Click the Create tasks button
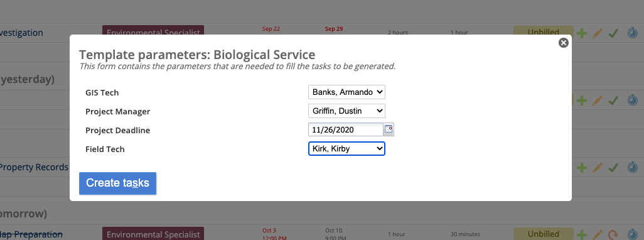Viewport: 644px width, 240px height. click(x=117, y=183)
